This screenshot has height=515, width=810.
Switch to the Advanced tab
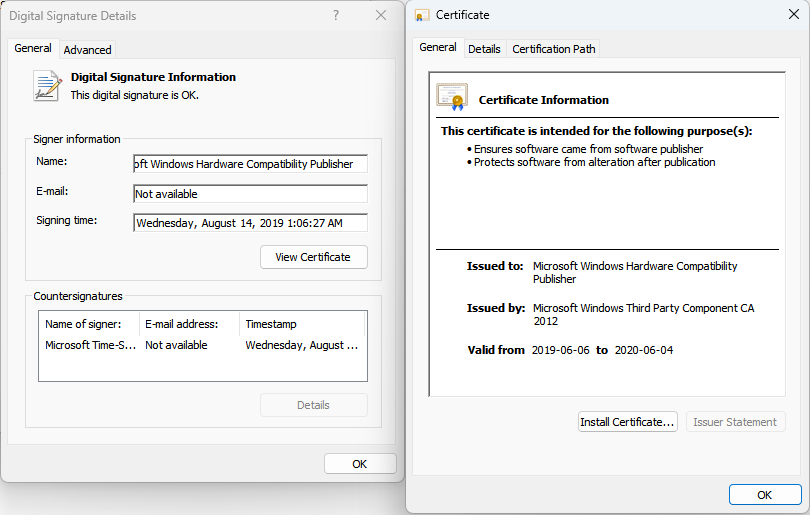pyautogui.click(x=88, y=50)
